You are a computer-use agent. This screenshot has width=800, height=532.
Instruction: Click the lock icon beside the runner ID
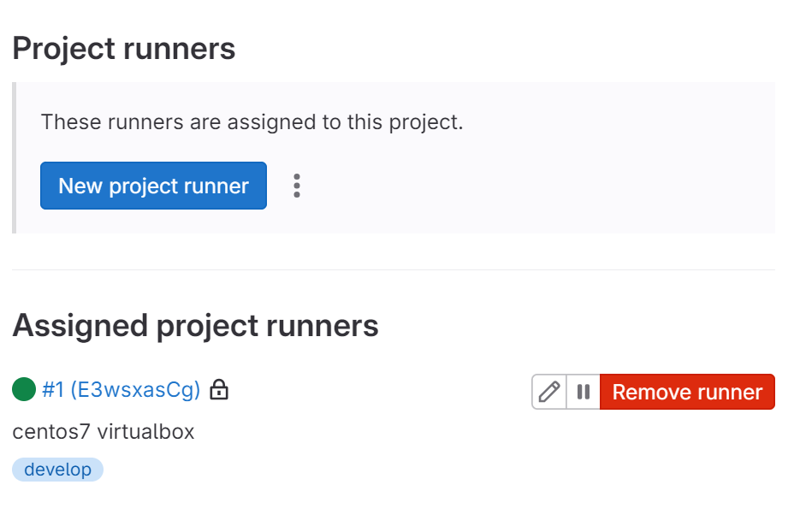click(x=220, y=390)
